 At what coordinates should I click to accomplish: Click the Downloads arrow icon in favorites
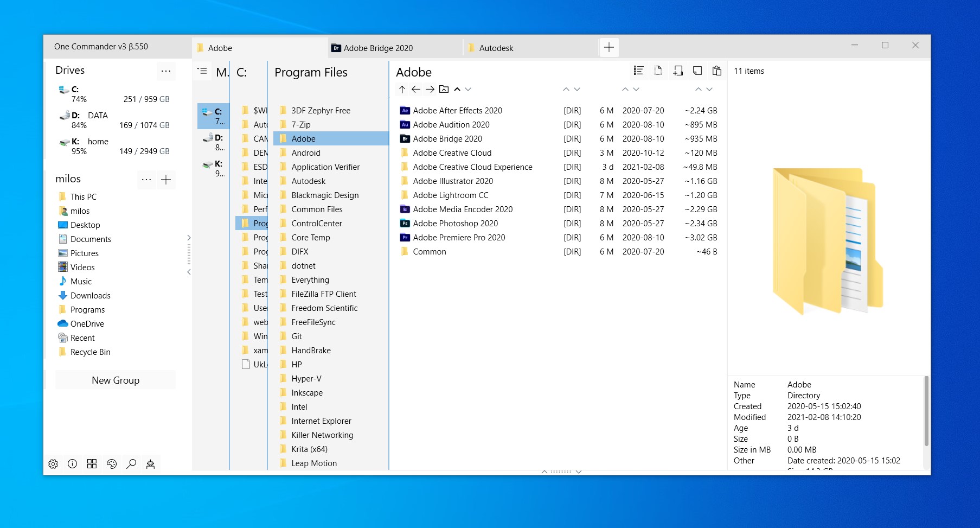click(63, 296)
